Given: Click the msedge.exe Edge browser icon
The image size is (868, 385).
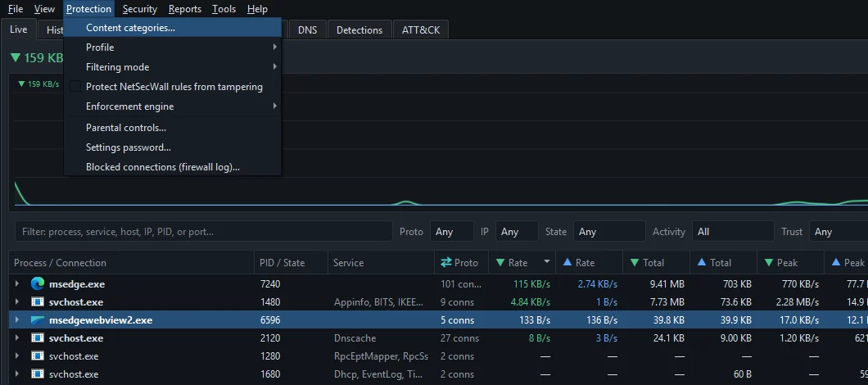Looking at the screenshot, I should coord(37,284).
